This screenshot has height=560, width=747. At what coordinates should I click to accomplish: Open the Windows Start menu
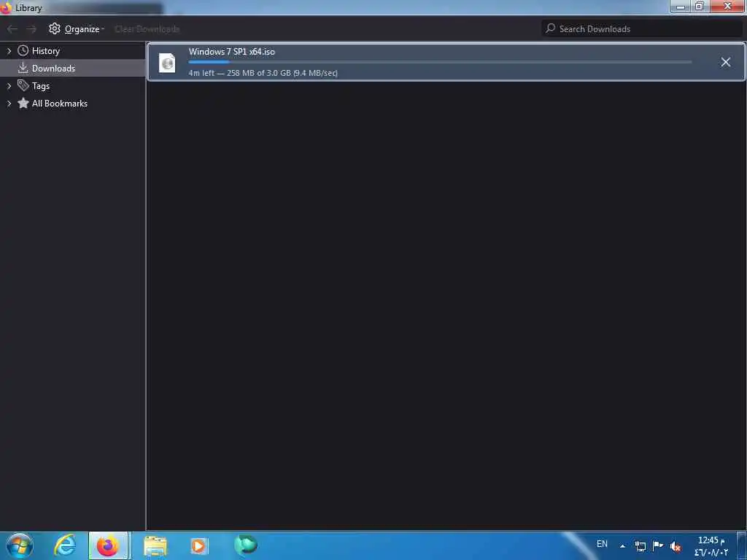coord(20,545)
